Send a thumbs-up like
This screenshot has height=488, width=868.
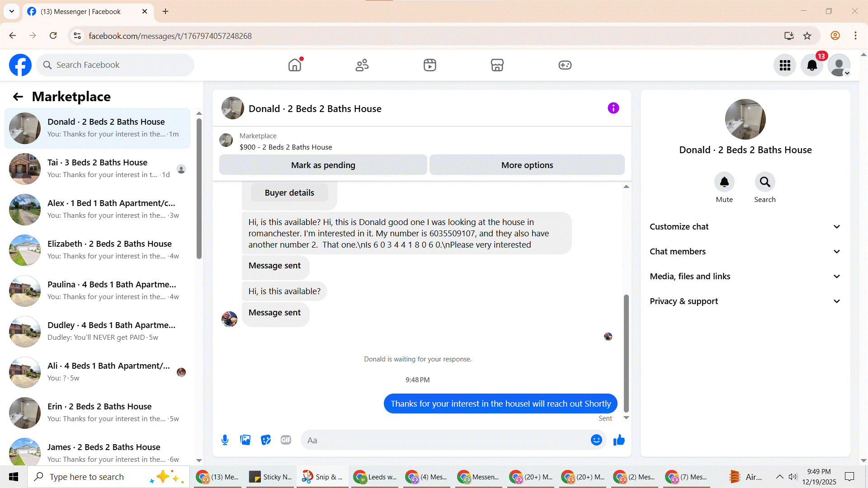(619, 440)
